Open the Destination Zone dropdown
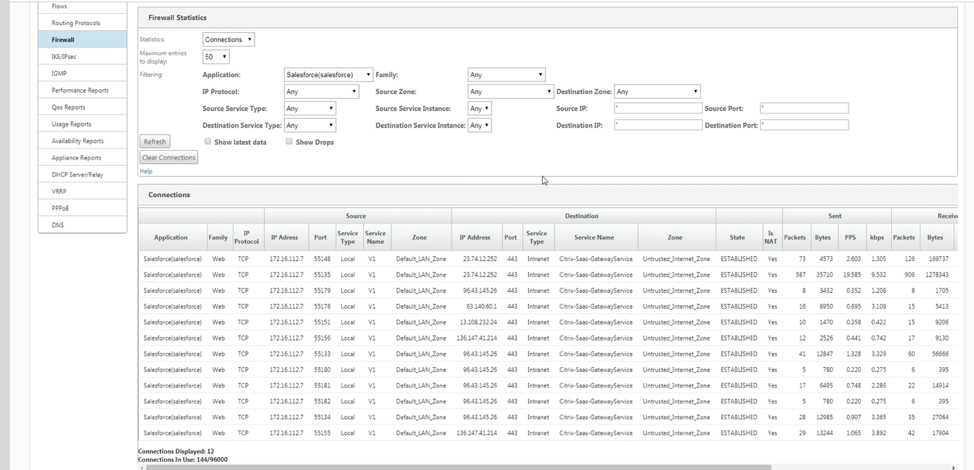 click(657, 91)
